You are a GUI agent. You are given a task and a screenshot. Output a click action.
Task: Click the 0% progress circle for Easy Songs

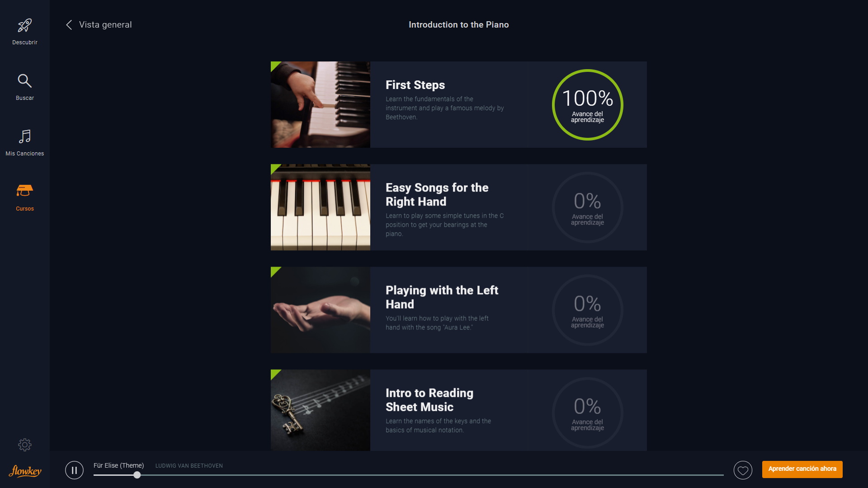point(587,207)
